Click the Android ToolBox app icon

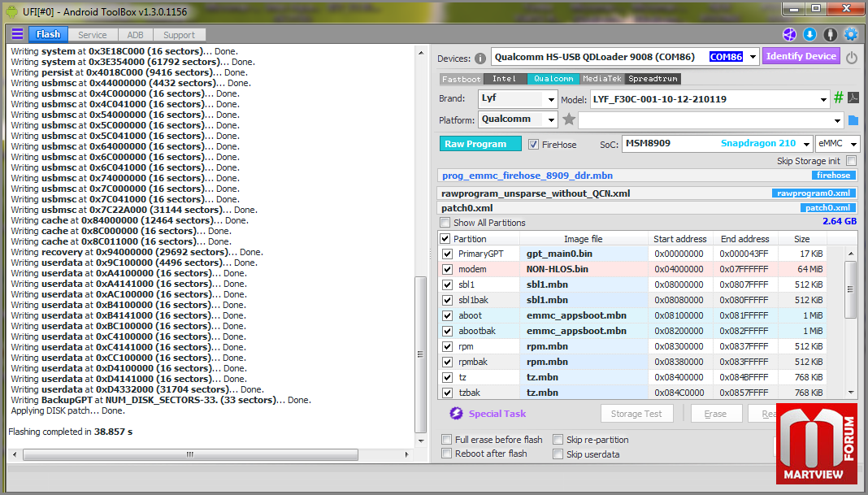[x=11, y=11]
